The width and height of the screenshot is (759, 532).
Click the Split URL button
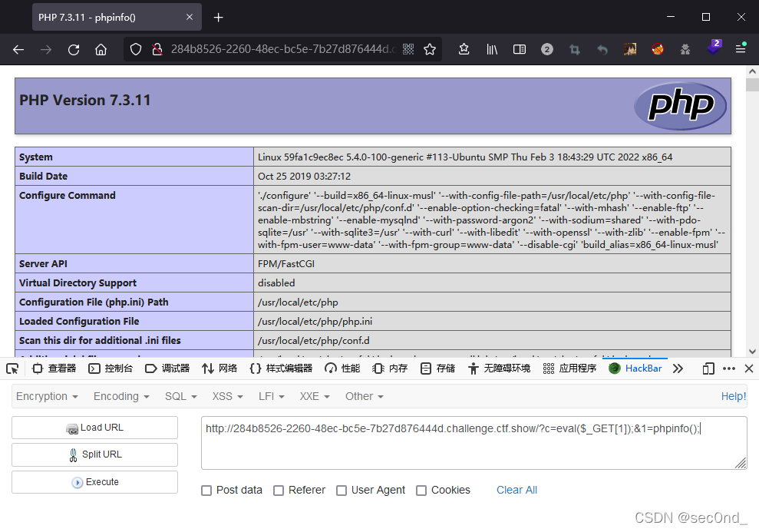click(x=95, y=454)
